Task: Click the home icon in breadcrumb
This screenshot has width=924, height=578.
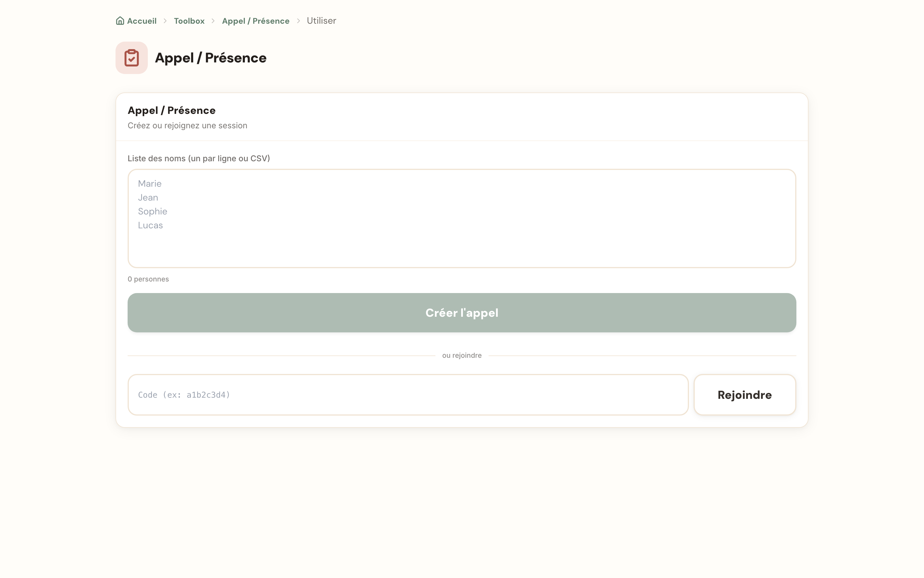Action: 120,21
